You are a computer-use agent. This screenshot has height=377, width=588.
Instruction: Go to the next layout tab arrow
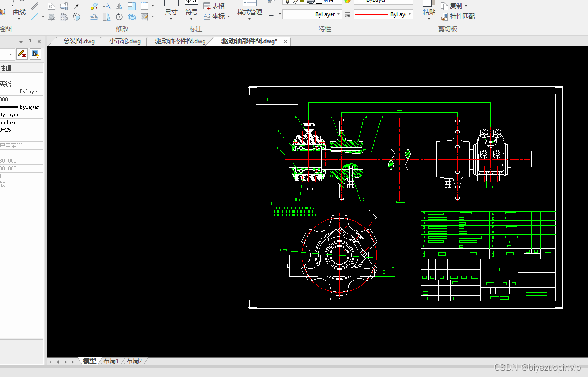66,362
